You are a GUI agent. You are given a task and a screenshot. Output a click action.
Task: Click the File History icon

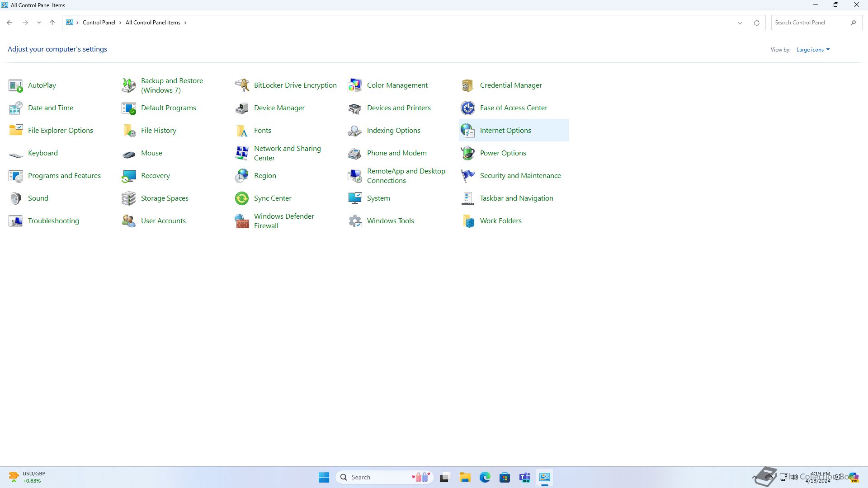coord(129,131)
